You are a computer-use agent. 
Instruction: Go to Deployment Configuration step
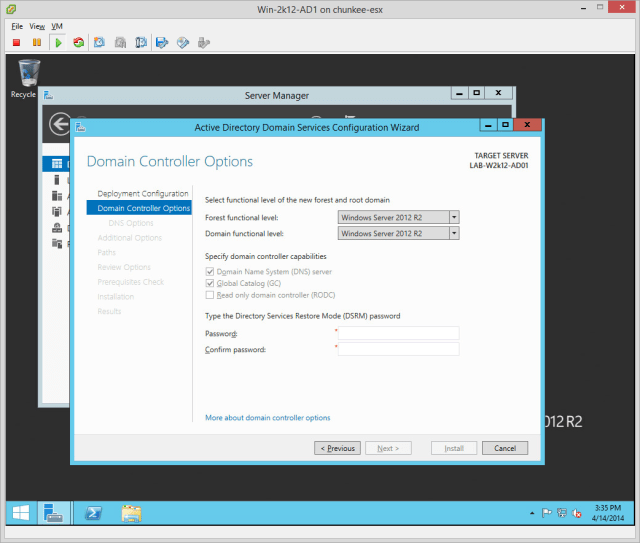pyautogui.click(x=143, y=194)
